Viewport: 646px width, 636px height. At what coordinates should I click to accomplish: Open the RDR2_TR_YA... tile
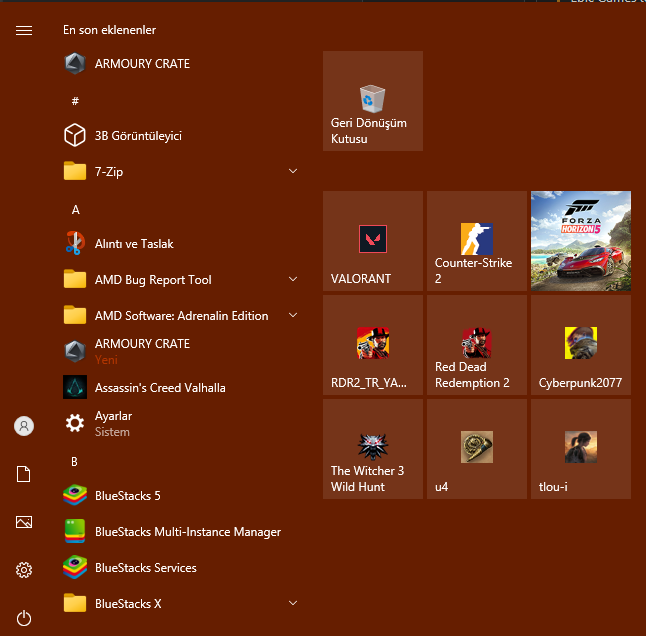point(373,345)
